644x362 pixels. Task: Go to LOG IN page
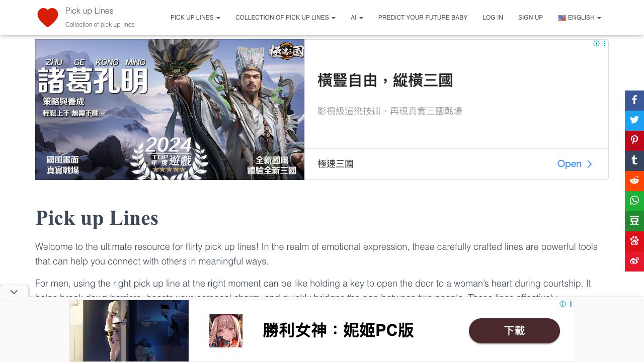[x=493, y=18]
